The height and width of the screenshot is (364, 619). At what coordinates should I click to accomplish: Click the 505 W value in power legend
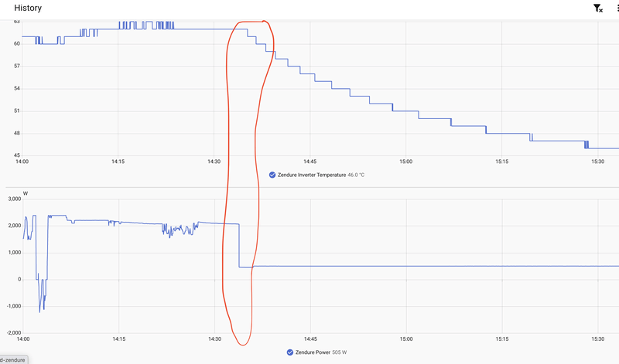tap(340, 352)
